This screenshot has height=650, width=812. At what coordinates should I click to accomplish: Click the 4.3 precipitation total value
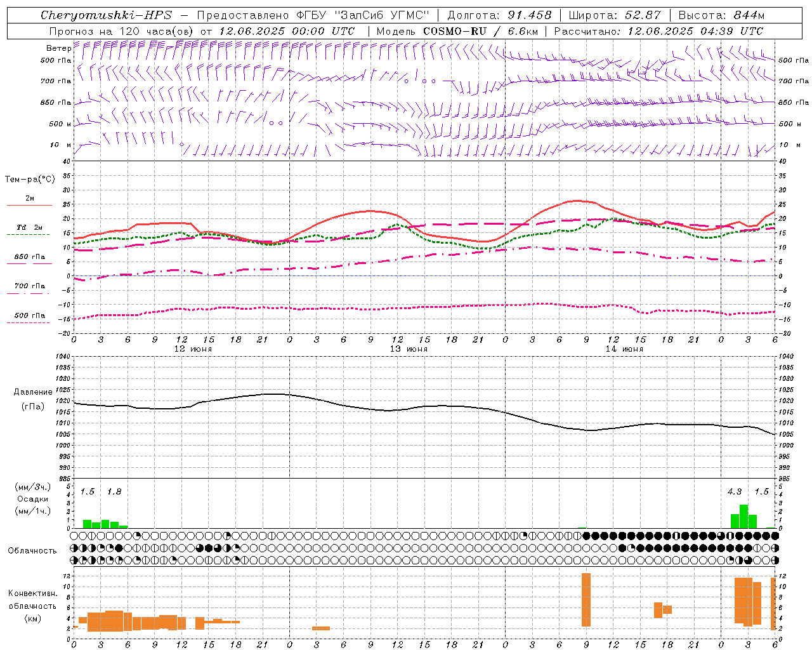pyautogui.click(x=735, y=492)
